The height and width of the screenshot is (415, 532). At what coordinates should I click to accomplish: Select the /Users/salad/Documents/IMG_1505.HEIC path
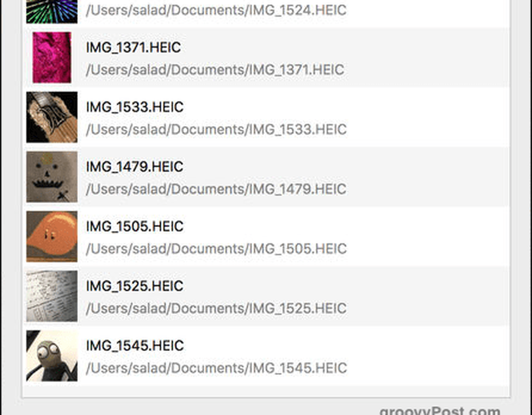coord(216,249)
